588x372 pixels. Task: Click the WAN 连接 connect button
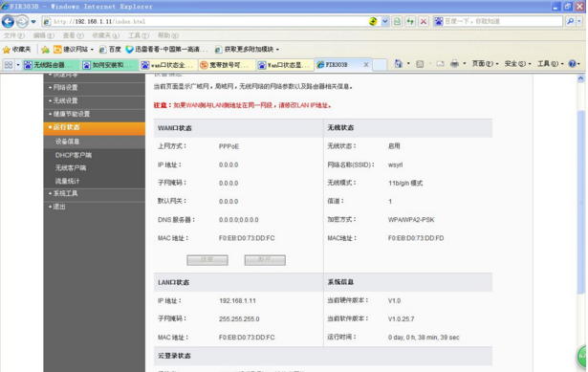(207, 260)
